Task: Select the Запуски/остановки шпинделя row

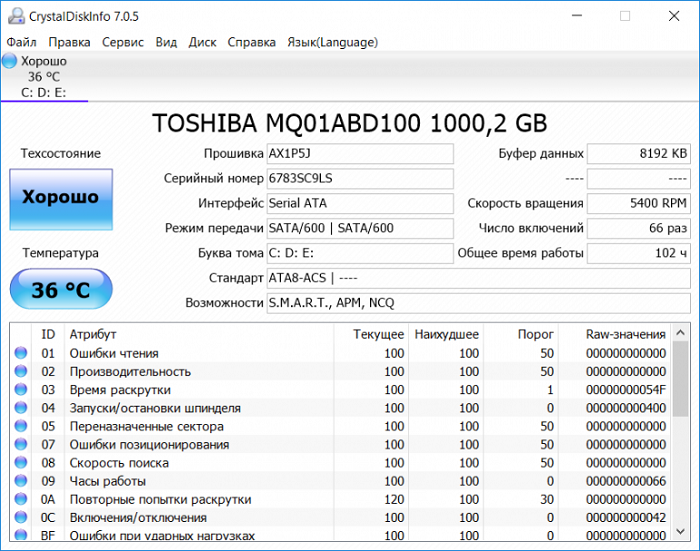Action: pos(340,408)
